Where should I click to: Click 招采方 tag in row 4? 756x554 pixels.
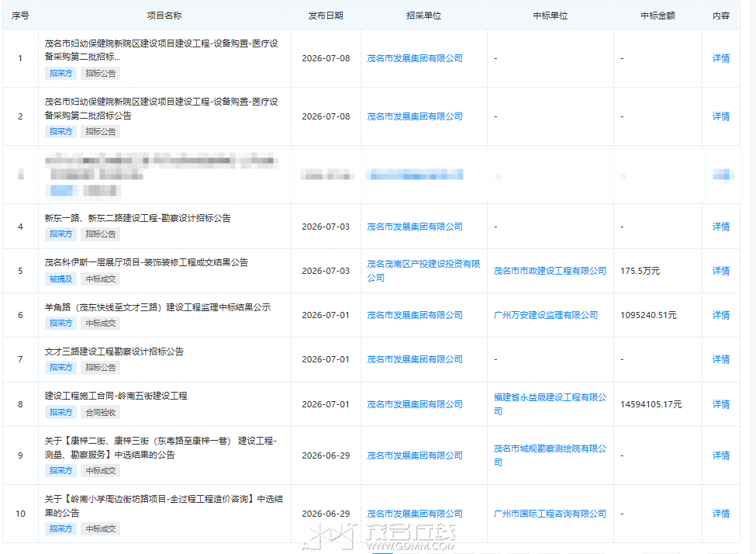pos(60,234)
